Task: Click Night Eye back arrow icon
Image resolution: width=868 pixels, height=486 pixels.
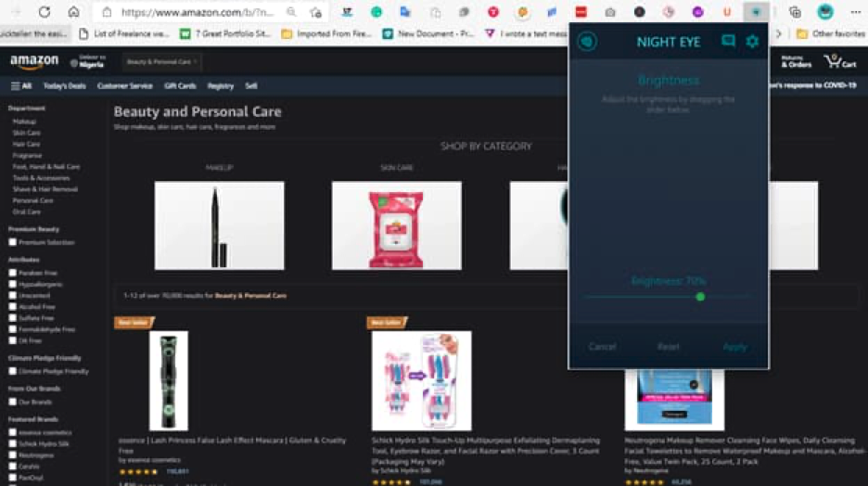Action: 587,42
